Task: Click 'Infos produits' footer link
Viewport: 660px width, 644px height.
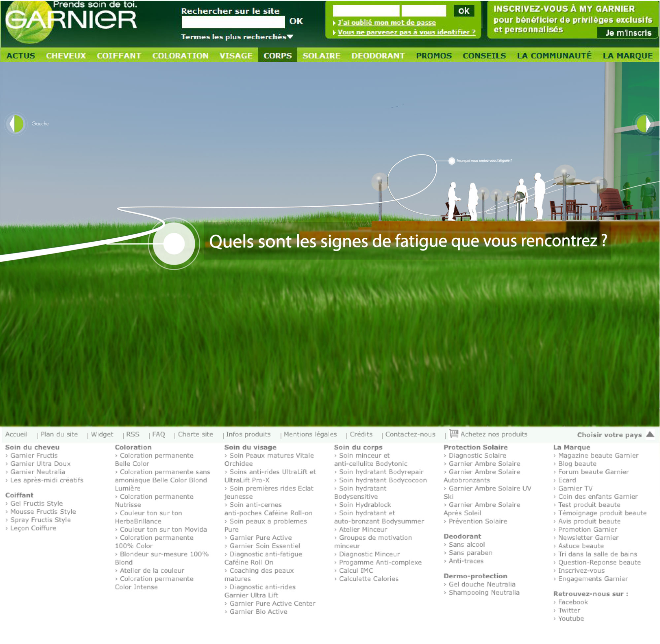Action: click(248, 434)
